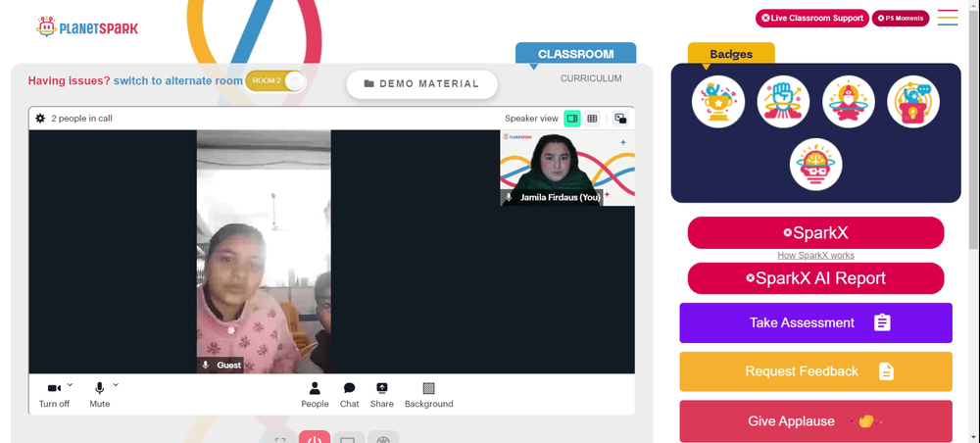Image resolution: width=980 pixels, height=443 pixels.
Task: Click the PlanetSpark logo
Action: pos(87,26)
